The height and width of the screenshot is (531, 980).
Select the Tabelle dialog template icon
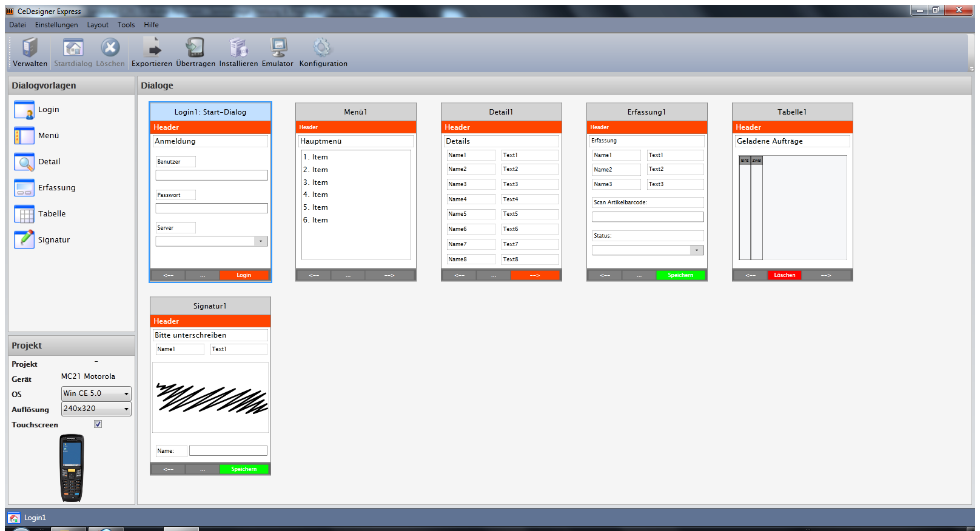pyautogui.click(x=24, y=214)
